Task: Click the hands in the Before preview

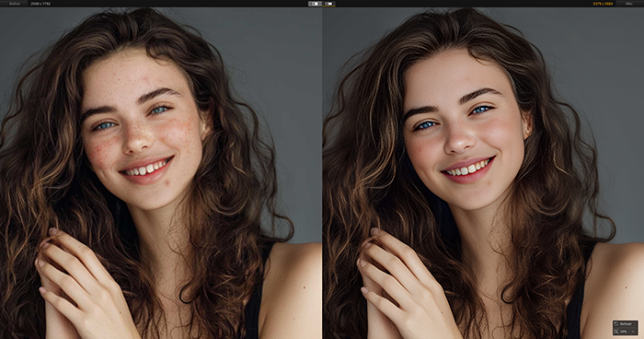Action: [x=82, y=284]
